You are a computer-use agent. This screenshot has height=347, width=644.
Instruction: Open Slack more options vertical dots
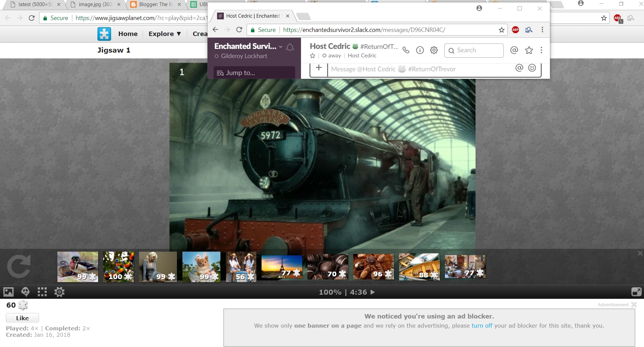[x=541, y=50]
